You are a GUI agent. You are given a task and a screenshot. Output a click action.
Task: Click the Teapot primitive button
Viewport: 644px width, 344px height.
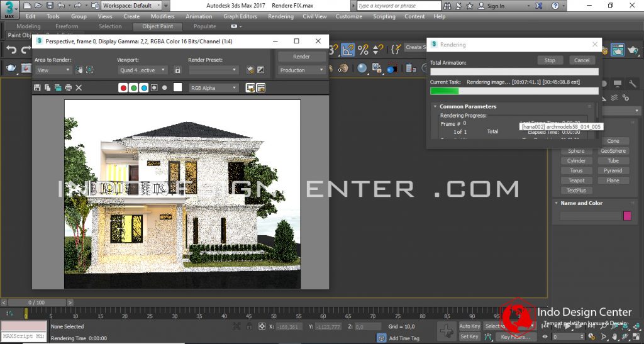click(576, 180)
